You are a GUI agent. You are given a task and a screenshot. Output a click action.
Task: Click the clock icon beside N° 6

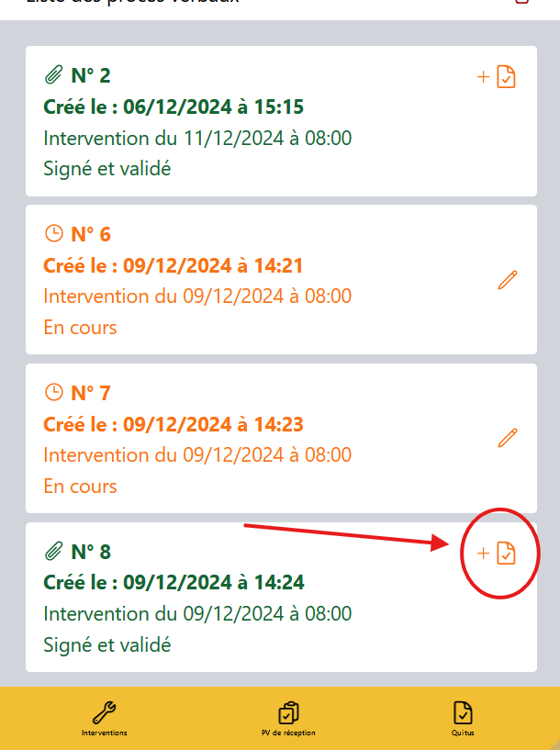pos(54,233)
